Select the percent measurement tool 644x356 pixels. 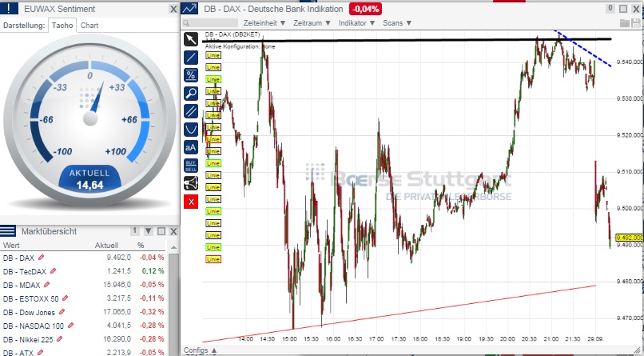point(191,75)
